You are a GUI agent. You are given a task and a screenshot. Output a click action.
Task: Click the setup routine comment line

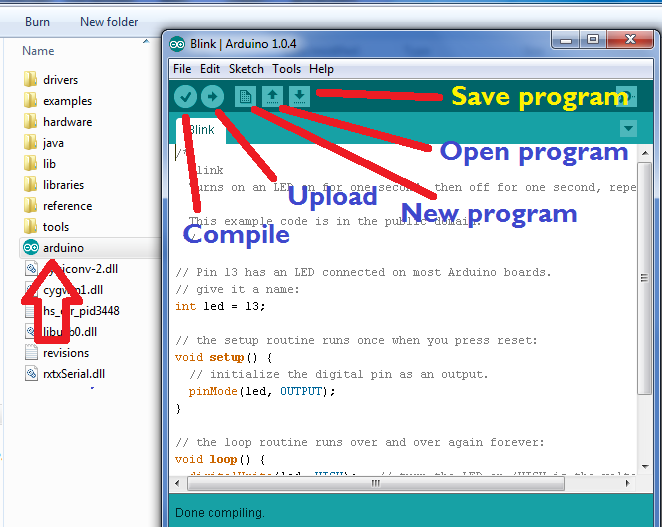click(356, 340)
